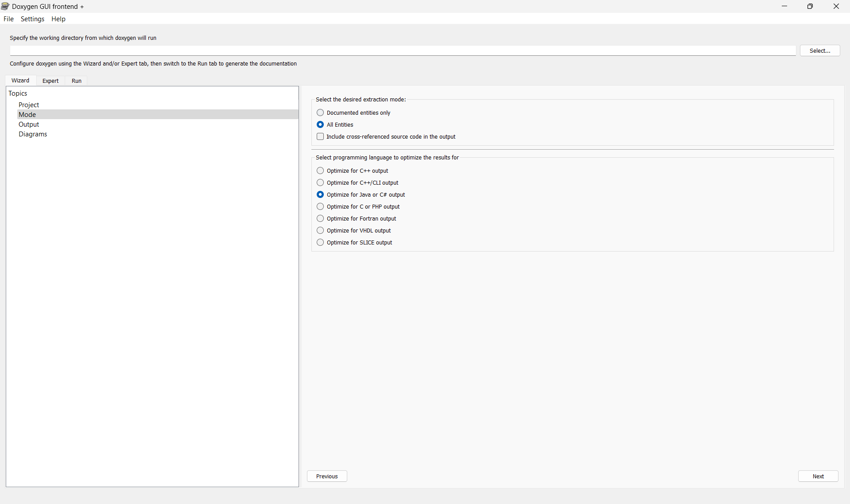This screenshot has width=850, height=504.
Task: Select Optimize for C++/CLI output
Action: [357, 182]
